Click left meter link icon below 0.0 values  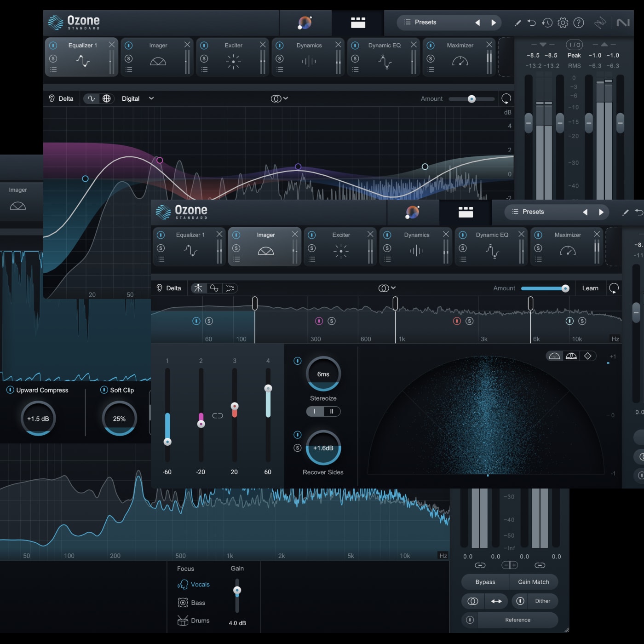point(480,565)
